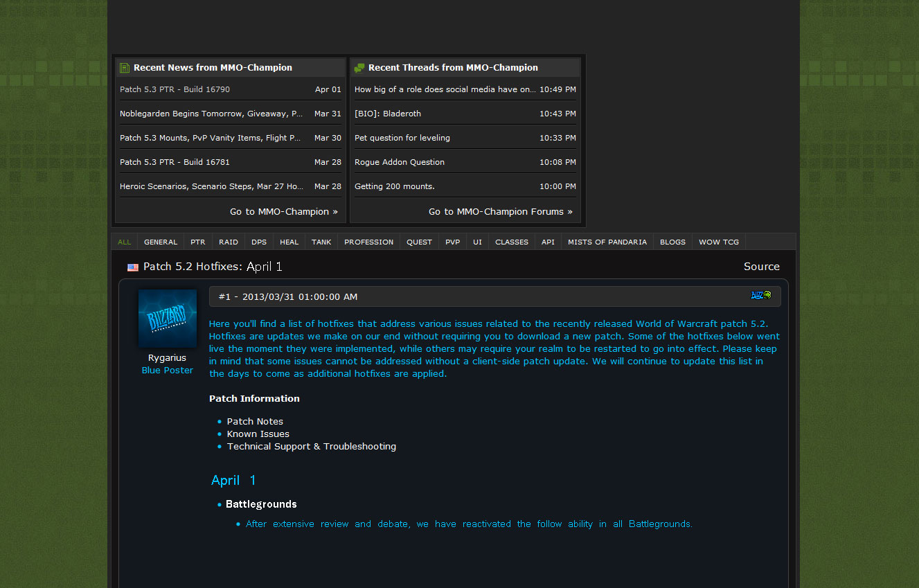
Task: Click 'Recent News from MMO-Champion' header
Action: coord(213,68)
